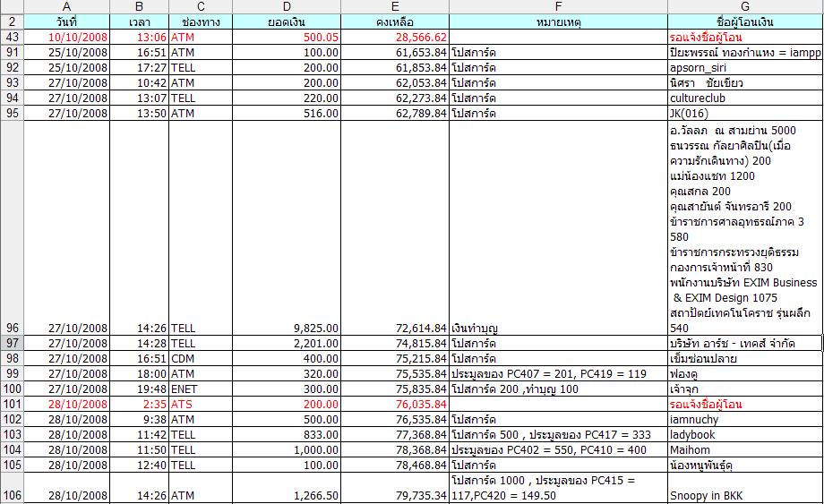
Task: Select name cell น้องหนูพันธุ์ดุ
Action: click(x=746, y=466)
